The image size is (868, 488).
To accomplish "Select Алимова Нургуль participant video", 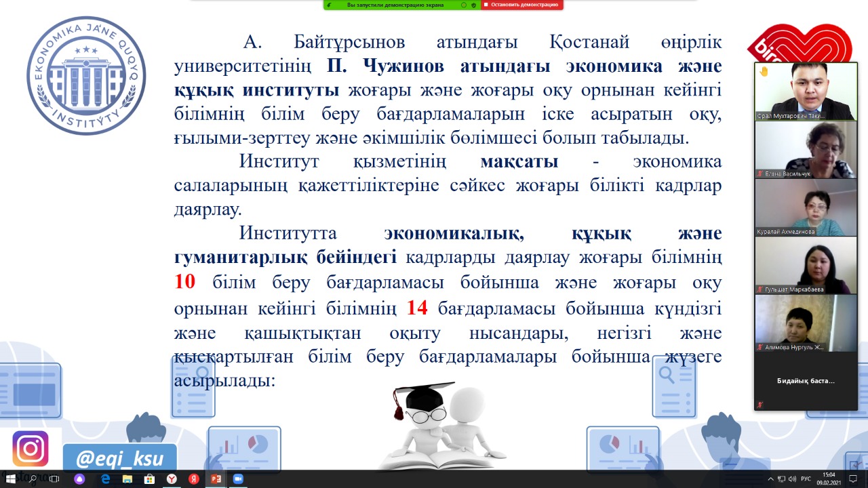I will point(806,323).
